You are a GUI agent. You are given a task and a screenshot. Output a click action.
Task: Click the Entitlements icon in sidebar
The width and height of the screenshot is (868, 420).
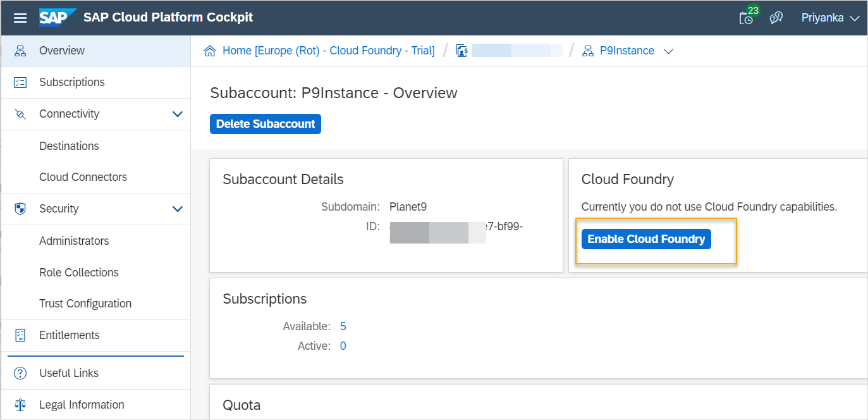pyautogui.click(x=20, y=335)
